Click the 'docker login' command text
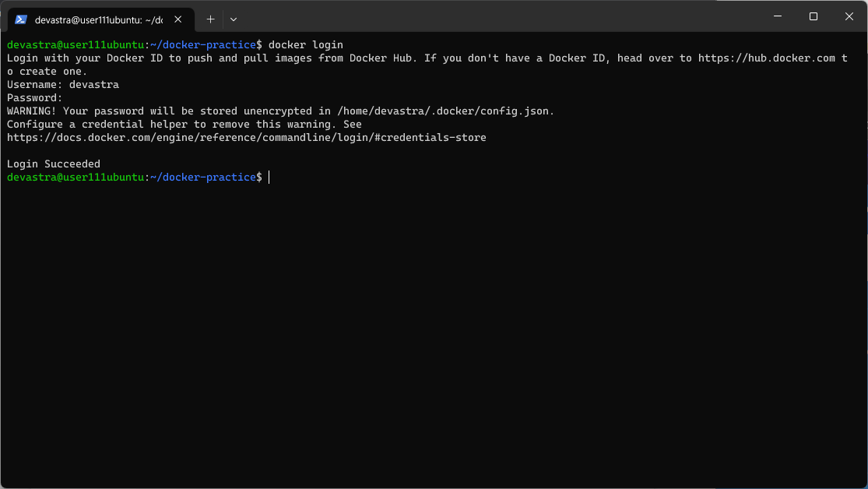This screenshot has height=489, width=868. coord(306,45)
